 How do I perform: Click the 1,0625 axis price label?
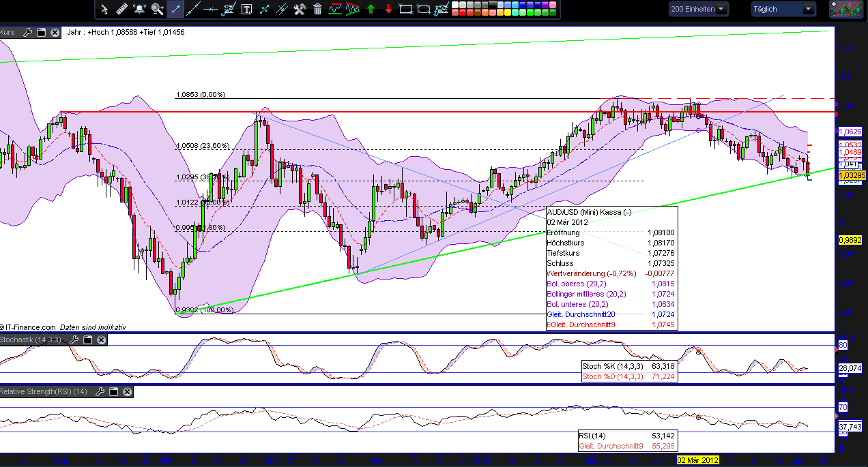coord(850,132)
